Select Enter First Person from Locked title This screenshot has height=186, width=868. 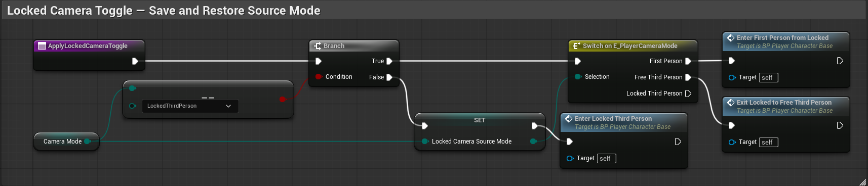coord(782,38)
